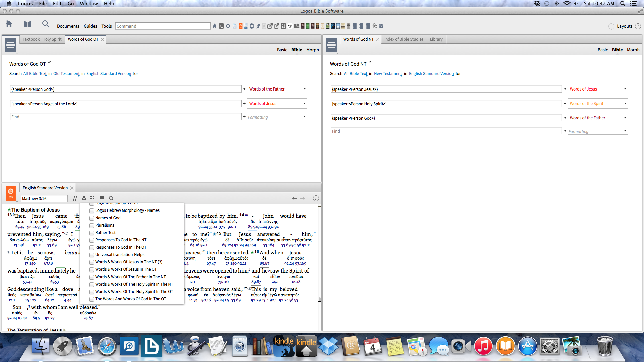The image size is (644, 362).
Task: Open Dropbox from the dock
Action: tap(328, 346)
